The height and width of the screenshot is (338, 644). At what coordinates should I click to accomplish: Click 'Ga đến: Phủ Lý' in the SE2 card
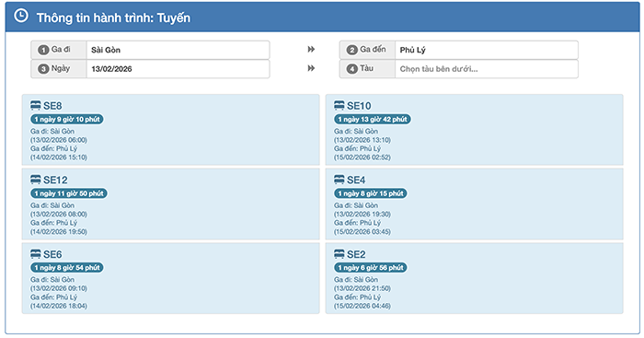pos(357,297)
